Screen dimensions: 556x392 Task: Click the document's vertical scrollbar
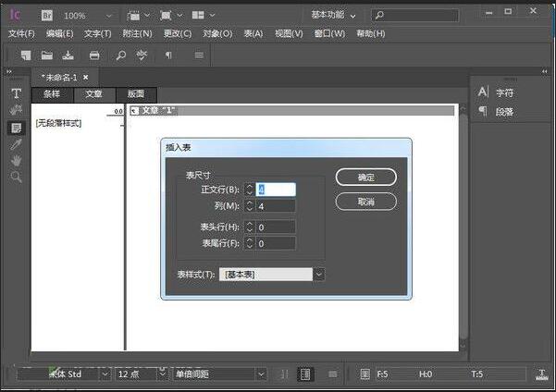tap(463, 227)
